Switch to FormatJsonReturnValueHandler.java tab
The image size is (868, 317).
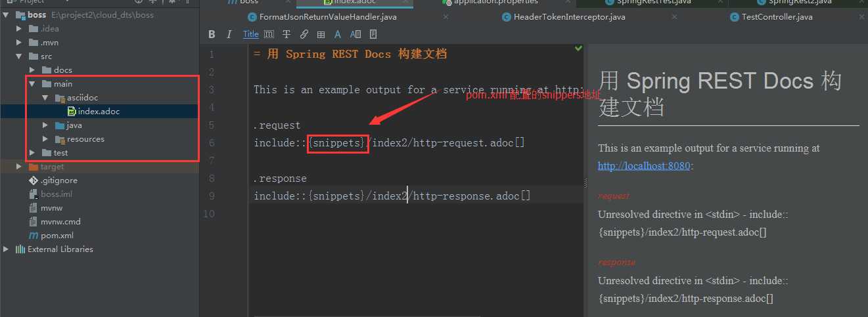[328, 17]
